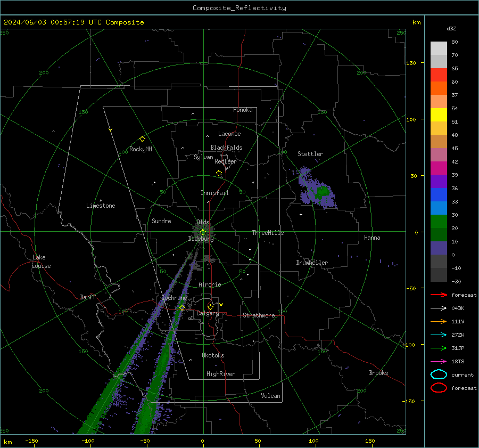Click the asterisk marker above Limestone
The image size is (479, 448).
tap(101, 201)
